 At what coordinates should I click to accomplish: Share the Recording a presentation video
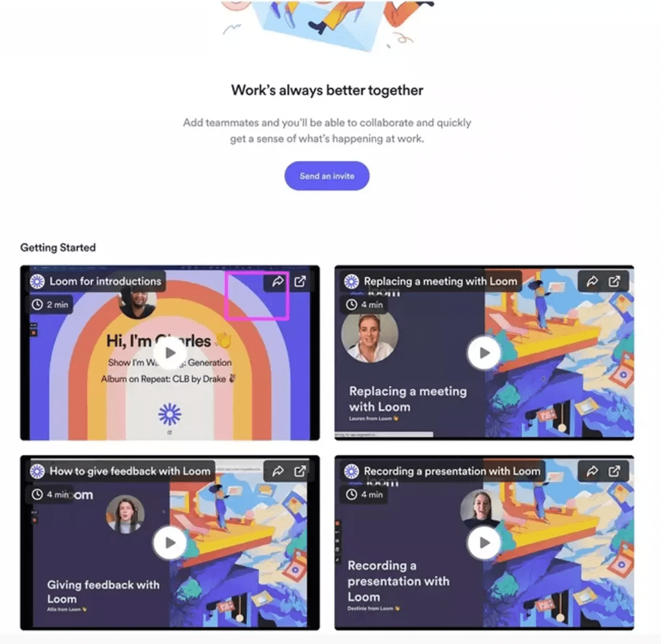592,471
